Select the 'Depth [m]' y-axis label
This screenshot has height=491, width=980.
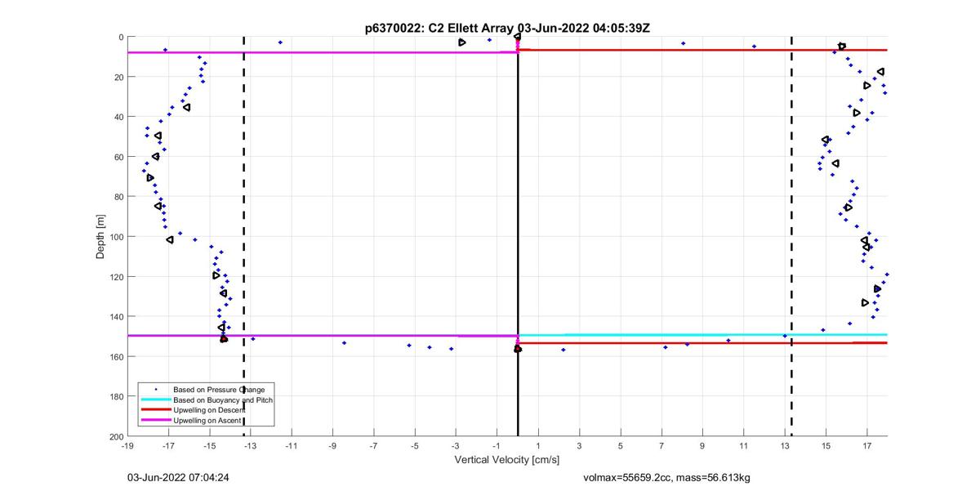pos(100,237)
